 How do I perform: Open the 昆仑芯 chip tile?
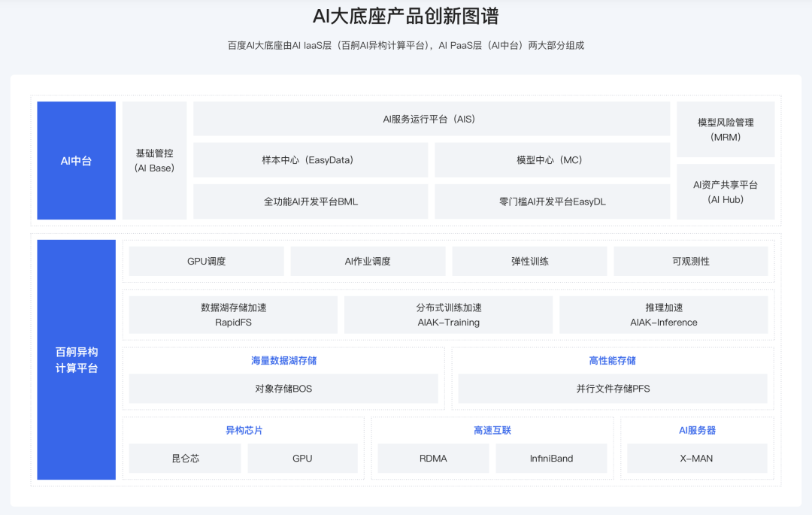[x=185, y=458]
